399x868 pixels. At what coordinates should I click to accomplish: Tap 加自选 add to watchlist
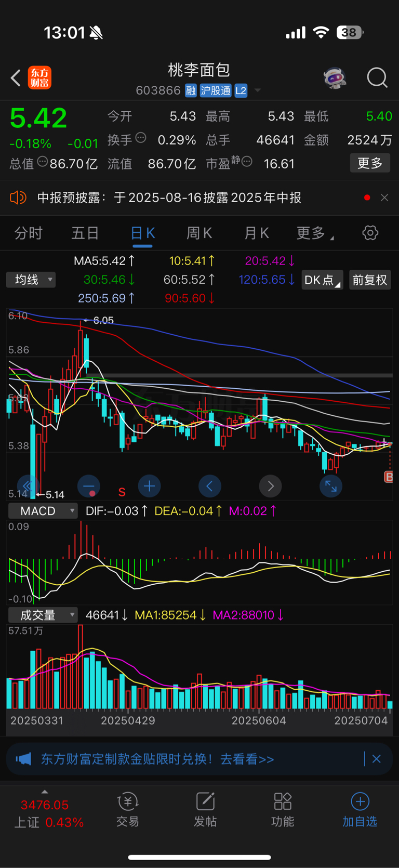click(x=360, y=809)
